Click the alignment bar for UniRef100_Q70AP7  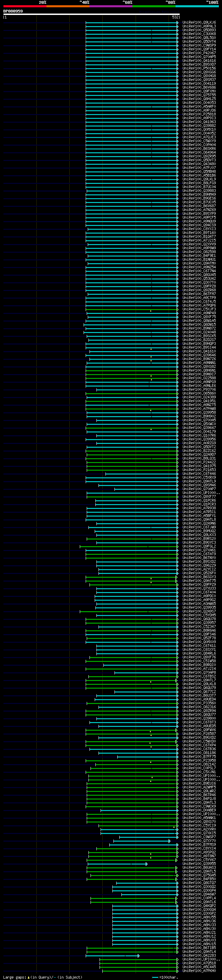146,489
